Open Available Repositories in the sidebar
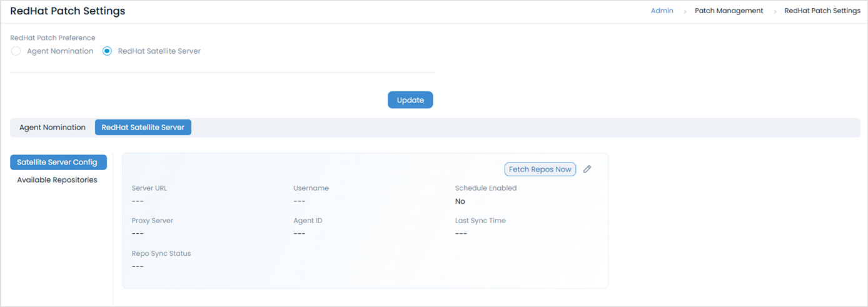This screenshot has width=868, height=307. [x=58, y=180]
